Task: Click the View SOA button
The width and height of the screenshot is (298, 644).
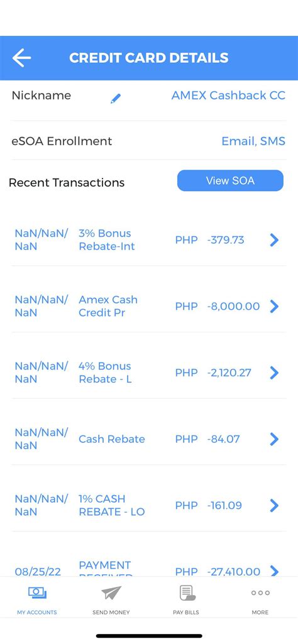Action: [x=230, y=180]
